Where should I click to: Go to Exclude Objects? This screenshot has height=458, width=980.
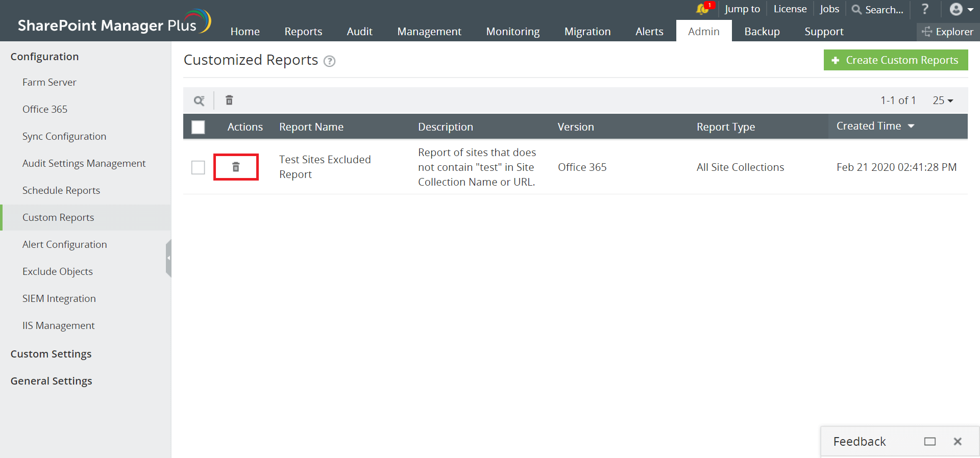(58, 271)
